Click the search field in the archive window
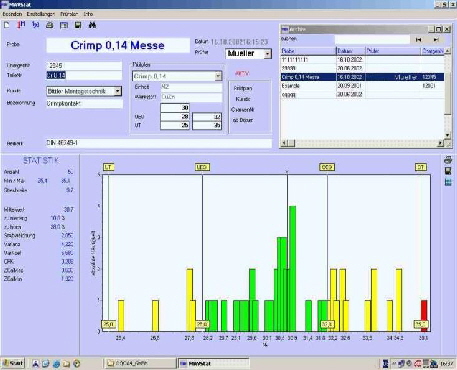 tap(372, 40)
